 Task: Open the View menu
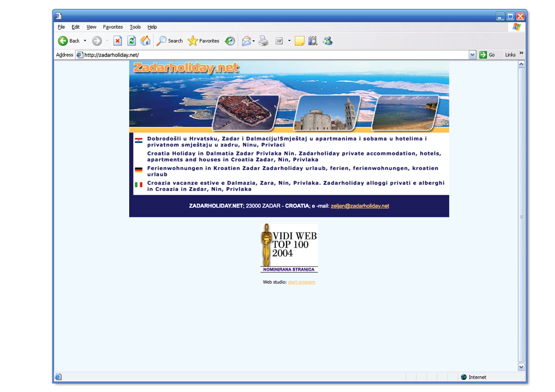click(x=91, y=27)
